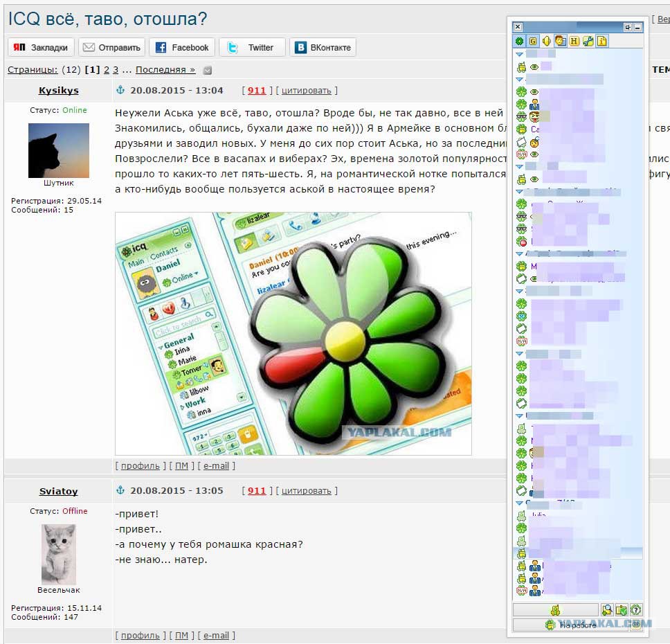
Task: Click the Закладки bookmark button
Action: coord(41,48)
